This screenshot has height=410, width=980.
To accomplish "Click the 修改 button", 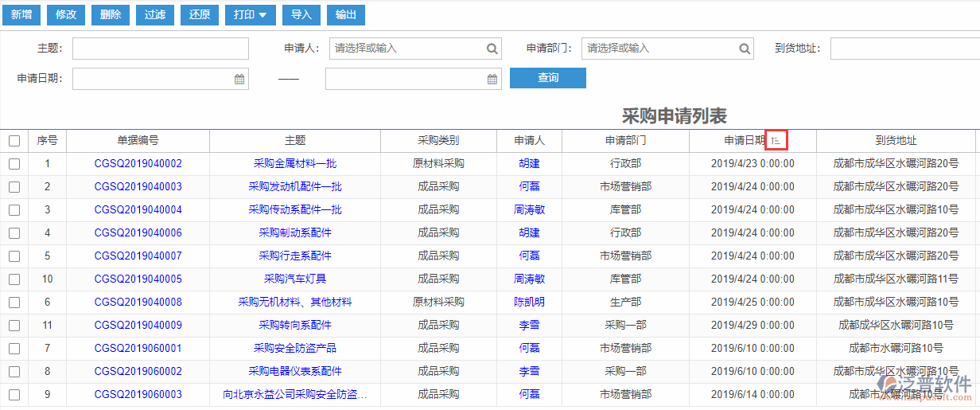I will (x=66, y=14).
